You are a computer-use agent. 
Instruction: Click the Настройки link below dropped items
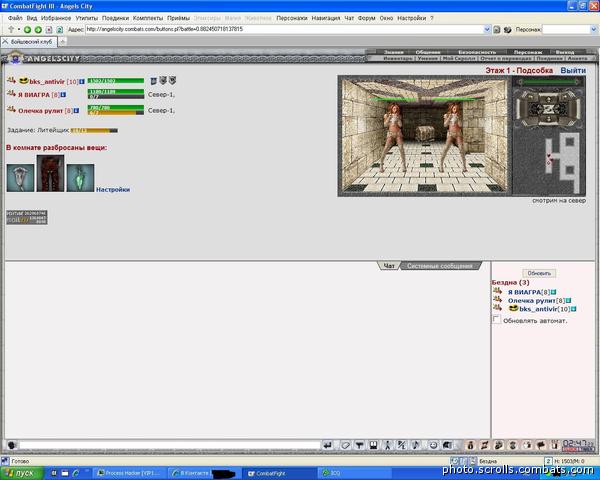point(113,189)
